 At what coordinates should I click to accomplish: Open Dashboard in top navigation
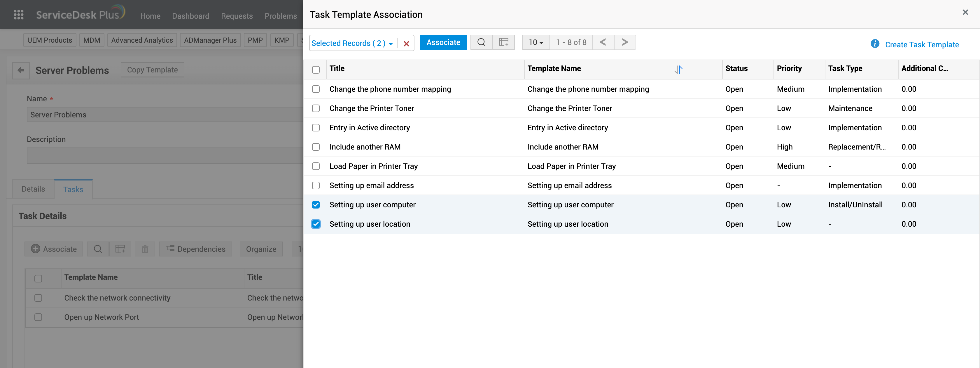[190, 16]
